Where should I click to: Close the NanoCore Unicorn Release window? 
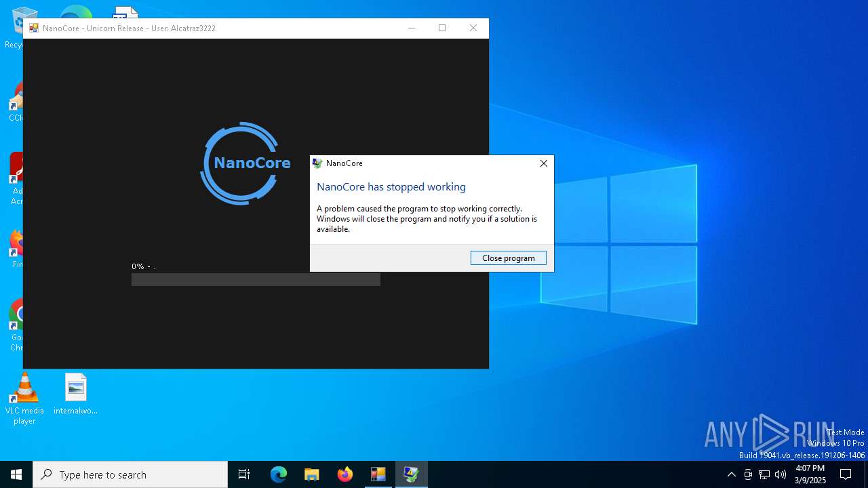(473, 28)
